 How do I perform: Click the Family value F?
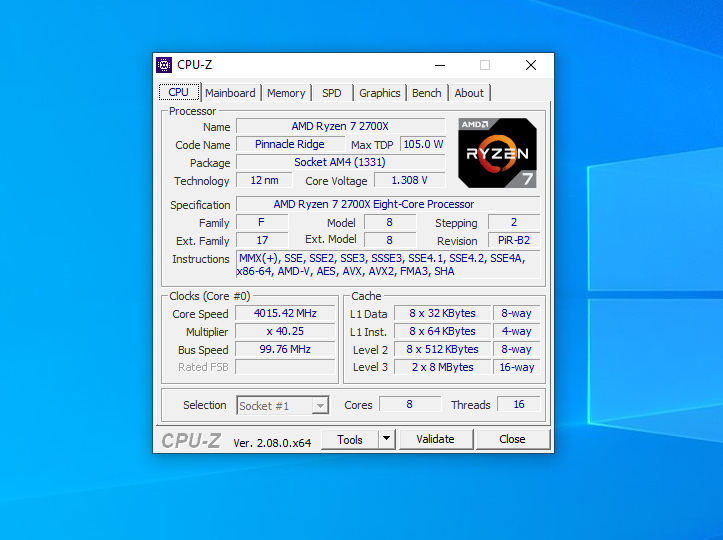(x=261, y=222)
